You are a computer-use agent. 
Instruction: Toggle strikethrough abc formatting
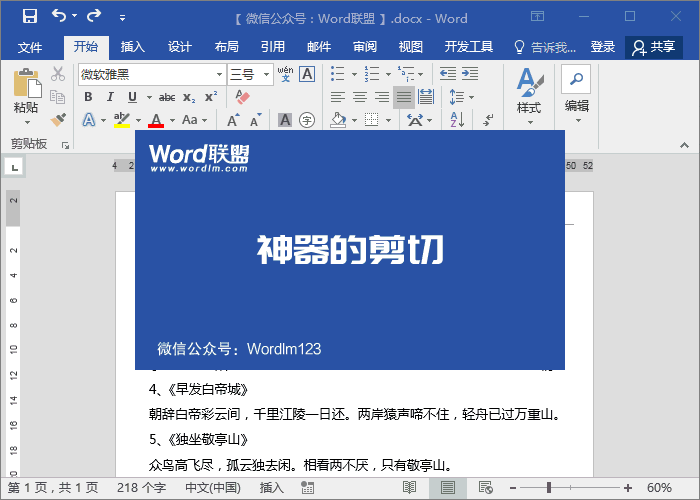167,97
